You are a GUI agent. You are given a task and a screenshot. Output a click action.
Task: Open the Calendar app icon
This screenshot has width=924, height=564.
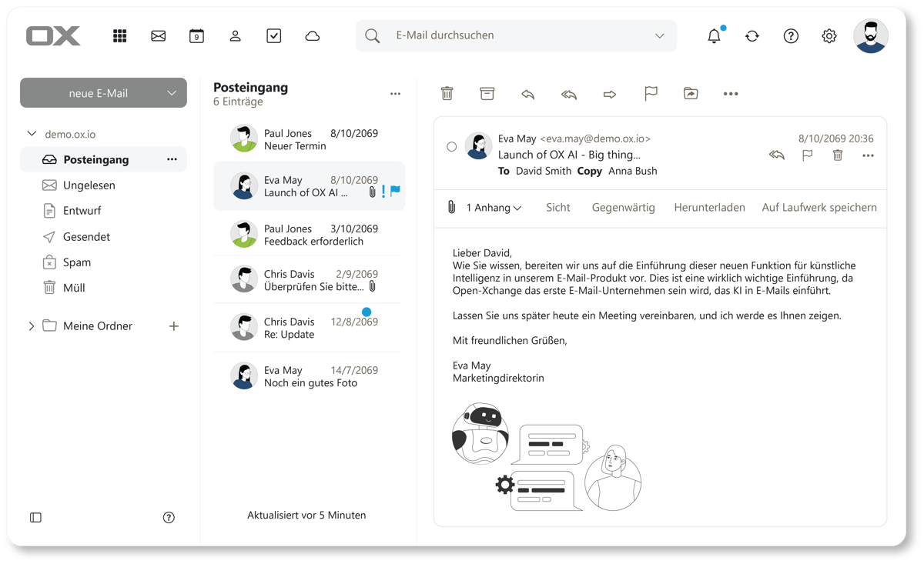197,36
